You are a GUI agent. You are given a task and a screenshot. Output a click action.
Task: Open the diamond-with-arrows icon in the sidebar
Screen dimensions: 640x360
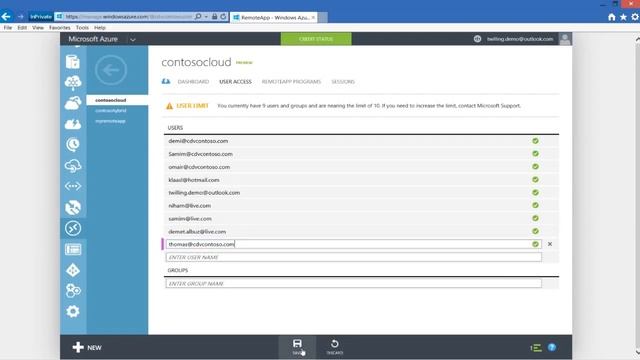73,270
